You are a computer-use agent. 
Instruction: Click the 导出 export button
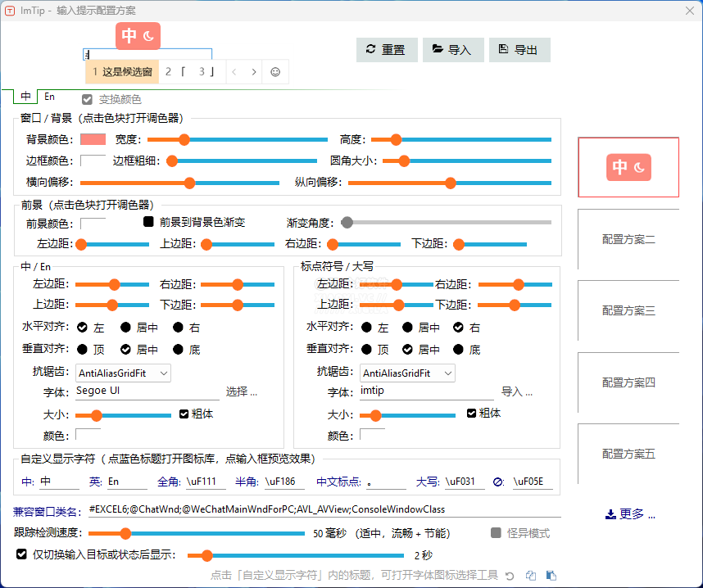[519, 50]
